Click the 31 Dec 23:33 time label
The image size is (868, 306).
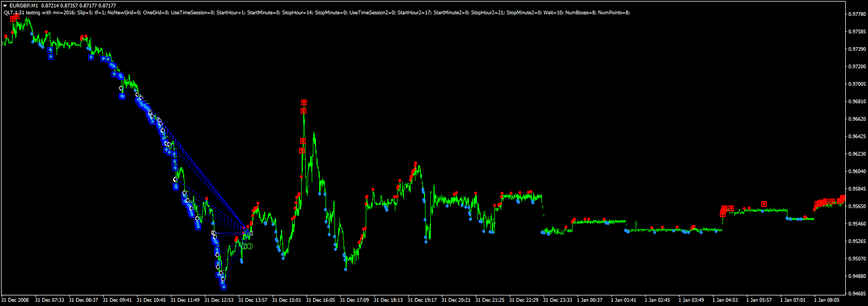[558, 300]
